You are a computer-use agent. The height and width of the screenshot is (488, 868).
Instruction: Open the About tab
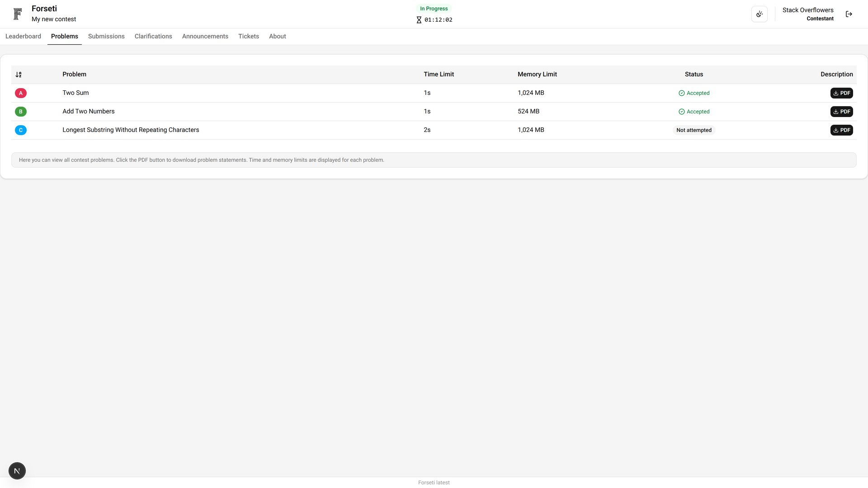click(x=278, y=36)
